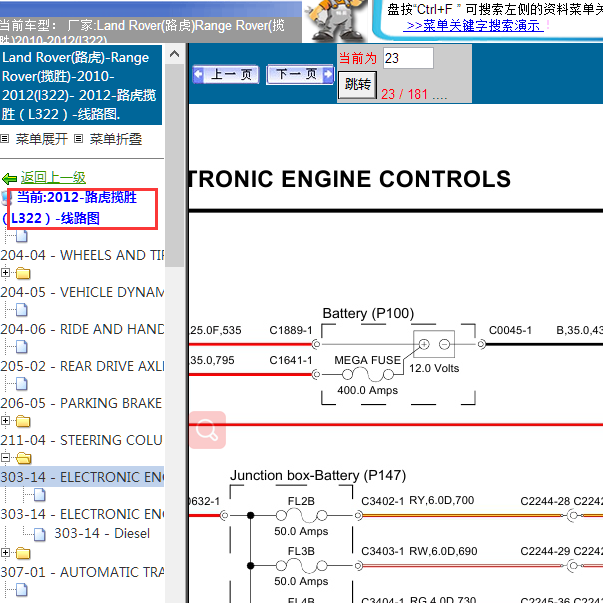Open 204-05 - VEHICLE DYNAMICS entry
This screenshot has width=603, height=603.
coord(82,292)
